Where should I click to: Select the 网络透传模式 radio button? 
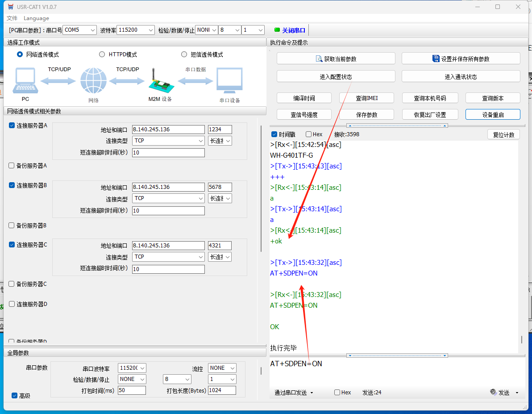(x=20, y=54)
